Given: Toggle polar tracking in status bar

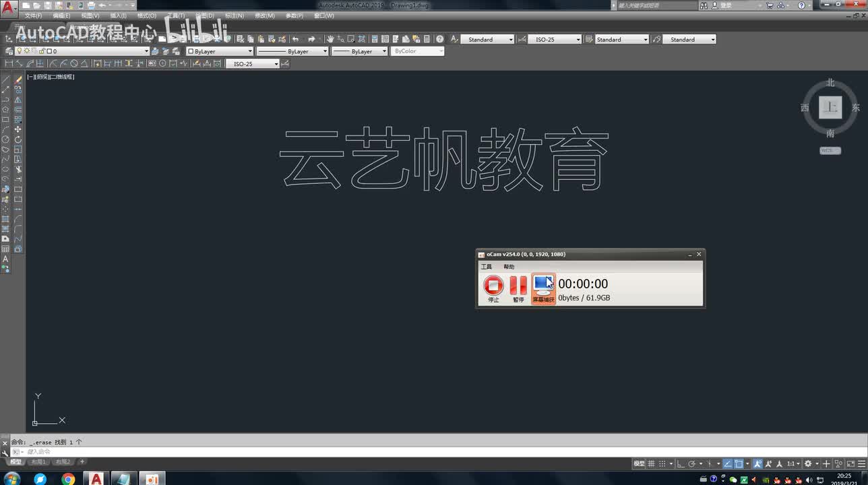Looking at the screenshot, I should point(692,463).
